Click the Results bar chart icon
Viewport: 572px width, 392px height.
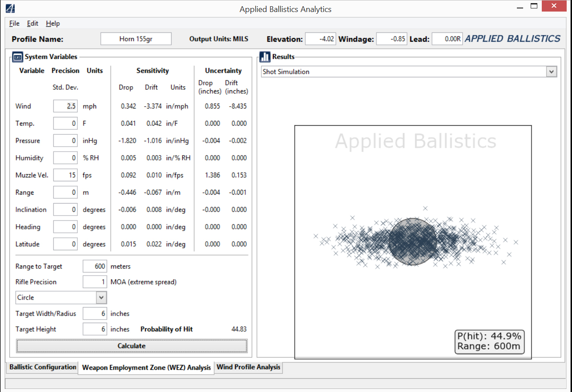[x=265, y=57]
